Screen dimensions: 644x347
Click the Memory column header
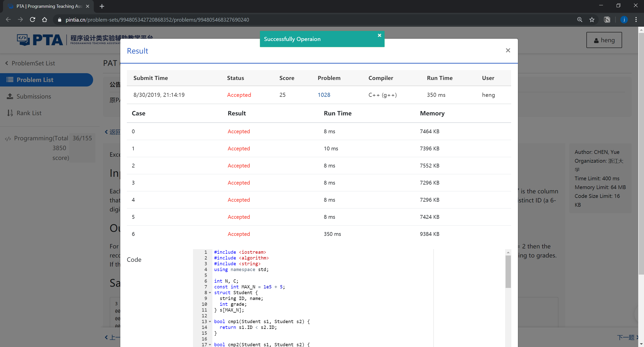point(432,113)
